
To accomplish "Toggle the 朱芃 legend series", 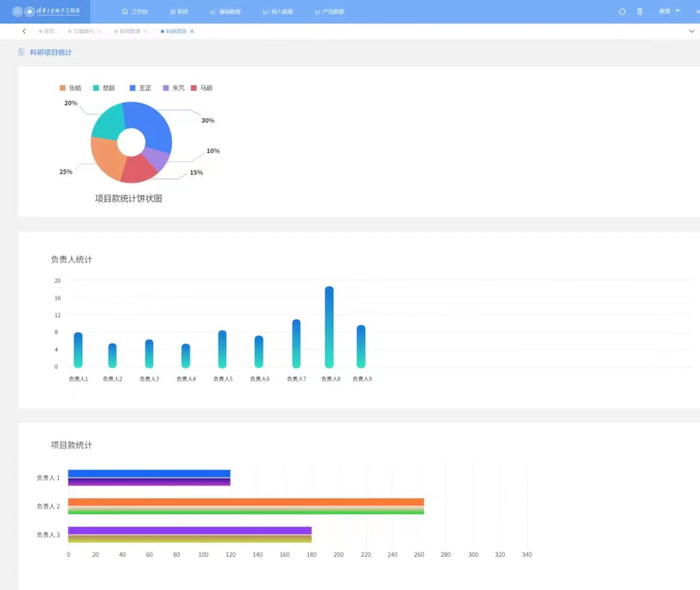I will tap(174, 88).
